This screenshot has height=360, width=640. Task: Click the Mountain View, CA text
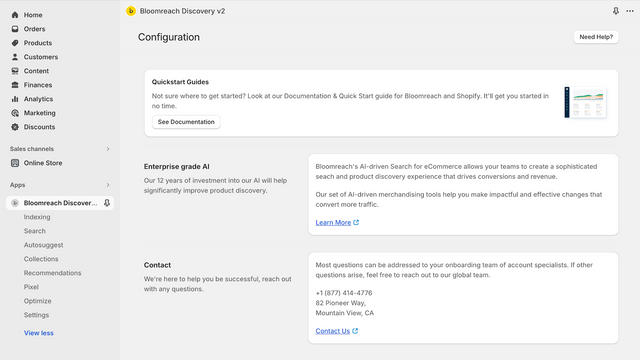(344, 313)
